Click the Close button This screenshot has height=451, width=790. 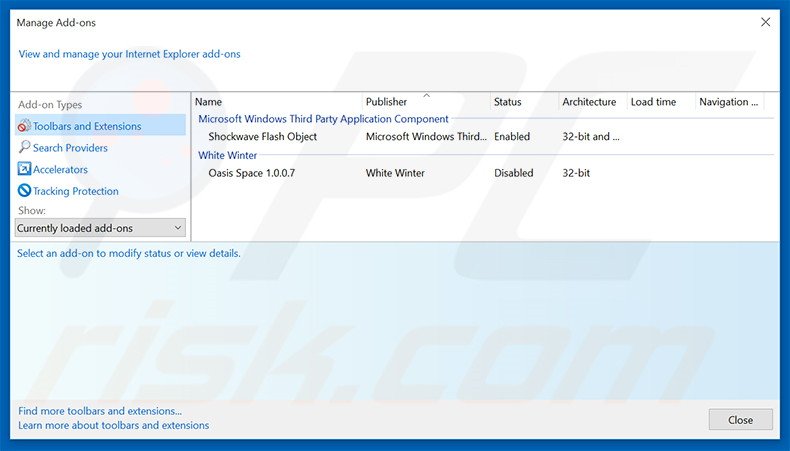(x=740, y=419)
